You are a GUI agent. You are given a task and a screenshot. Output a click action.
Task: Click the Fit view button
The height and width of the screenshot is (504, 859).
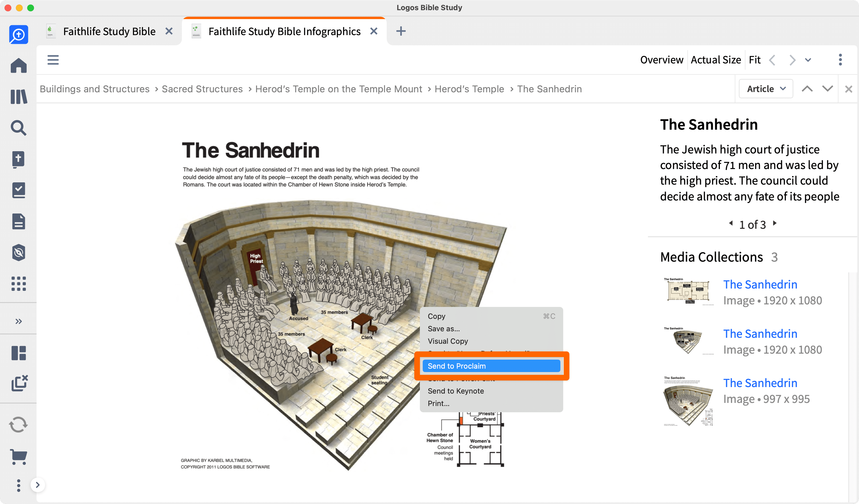pos(755,60)
